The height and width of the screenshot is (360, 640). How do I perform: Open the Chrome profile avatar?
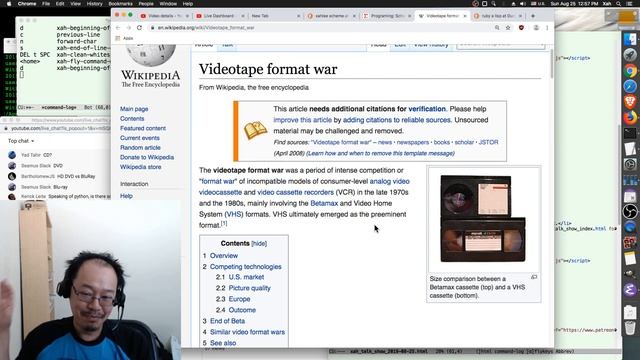coord(536,28)
